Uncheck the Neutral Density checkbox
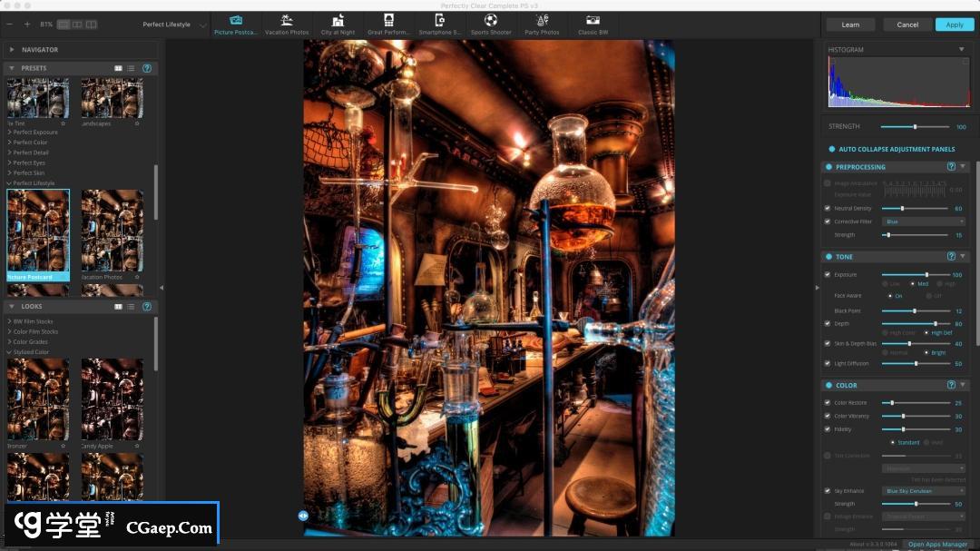The width and height of the screenshot is (980, 551). [x=828, y=208]
